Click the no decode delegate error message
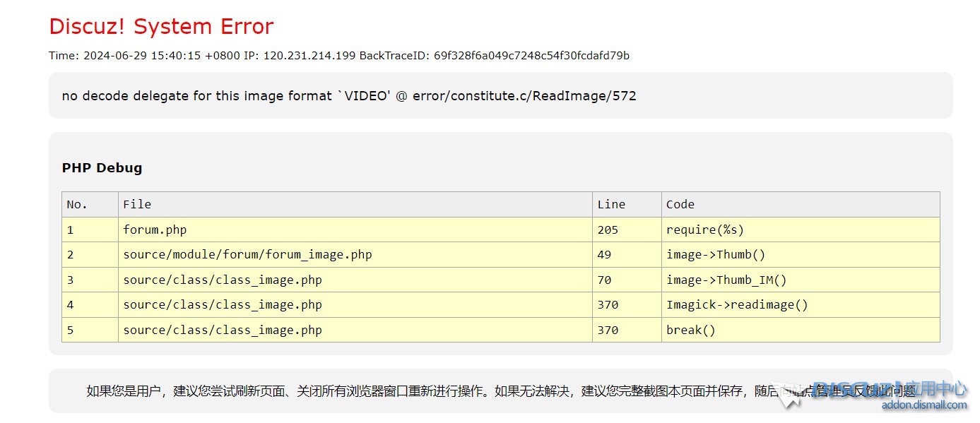The height and width of the screenshot is (423, 980). click(x=349, y=96)
